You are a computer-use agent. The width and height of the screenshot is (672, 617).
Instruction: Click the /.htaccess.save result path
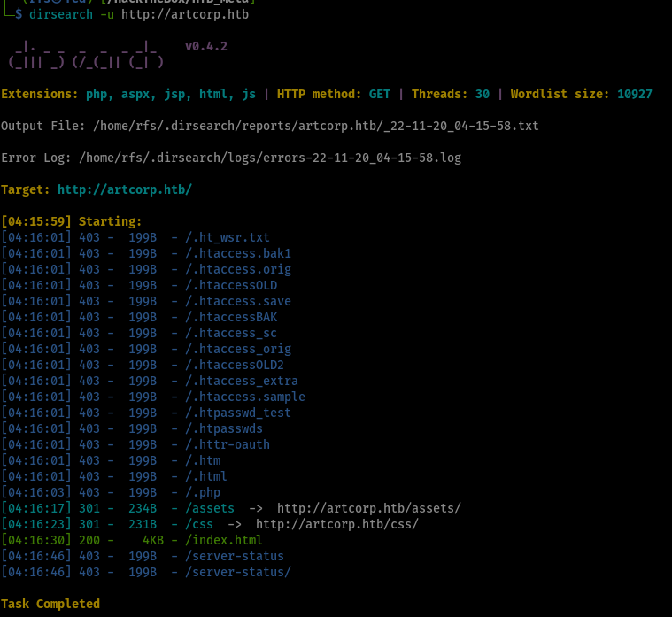point(238,301)
